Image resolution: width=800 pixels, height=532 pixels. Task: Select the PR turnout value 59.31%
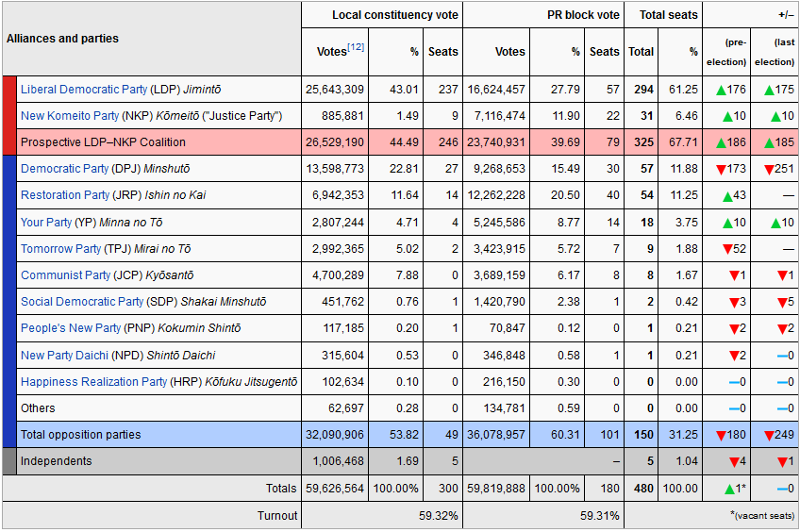coord(599,516)
